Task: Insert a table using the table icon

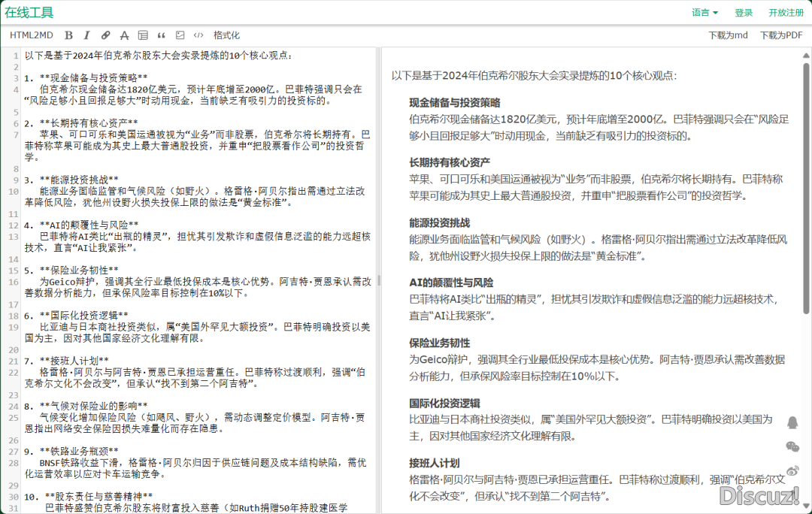Action: tap(143, 35)
